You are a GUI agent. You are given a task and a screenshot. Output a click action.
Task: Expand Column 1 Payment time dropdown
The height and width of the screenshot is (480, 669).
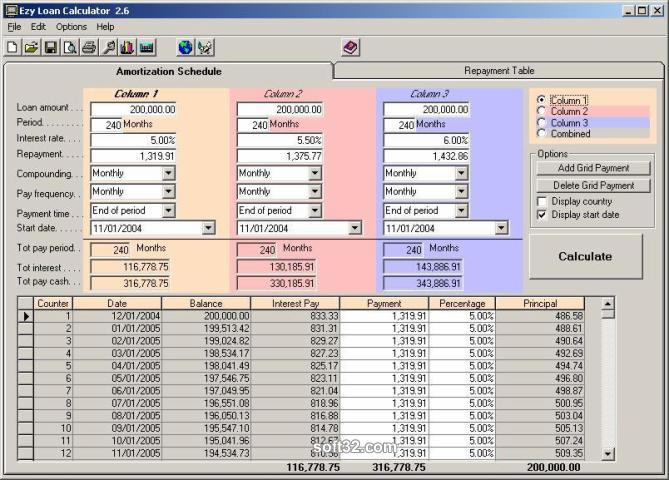[x=169, y=210]
